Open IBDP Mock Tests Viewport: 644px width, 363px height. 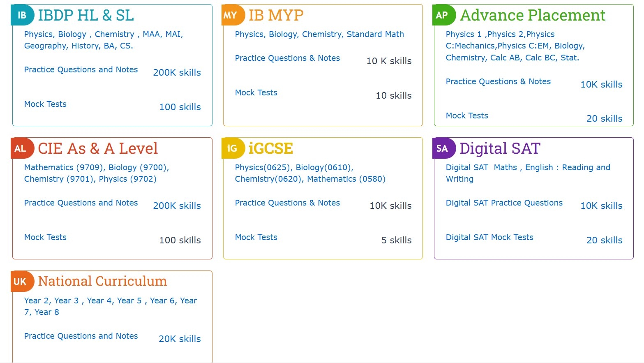(x=45, y=104)
